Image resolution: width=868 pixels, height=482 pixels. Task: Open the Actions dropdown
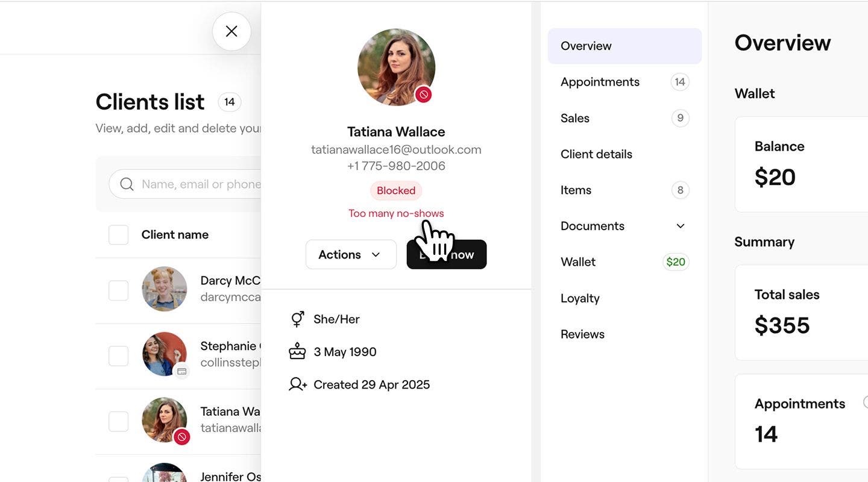click(x=351, y=254)
